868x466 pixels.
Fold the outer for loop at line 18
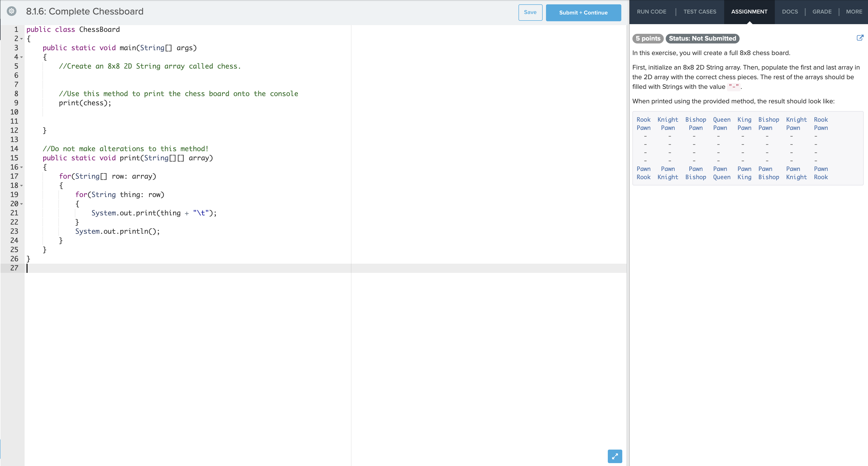pyautogui.click(x=21, y=186)
